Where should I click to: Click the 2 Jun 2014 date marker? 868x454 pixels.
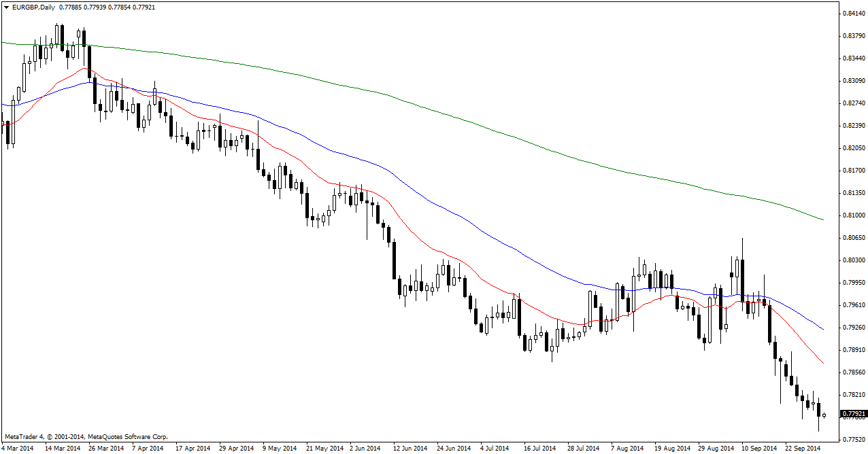click(x=365, y=449)
